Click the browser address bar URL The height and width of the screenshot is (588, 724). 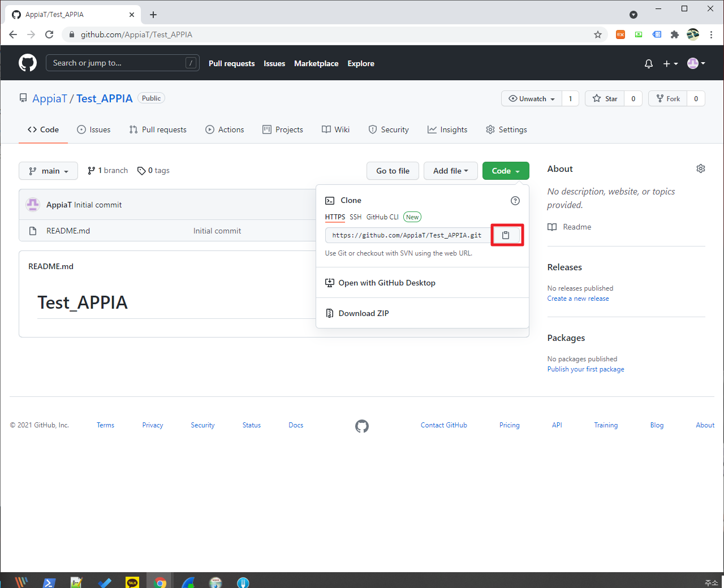click(136, 34)
